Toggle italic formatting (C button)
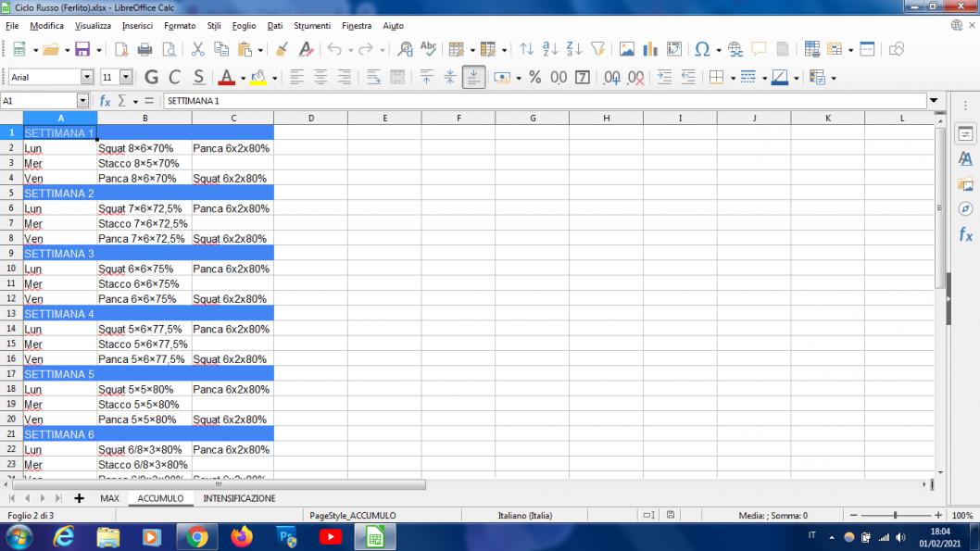This screenshot has width=980, height=551. [173, 78]
